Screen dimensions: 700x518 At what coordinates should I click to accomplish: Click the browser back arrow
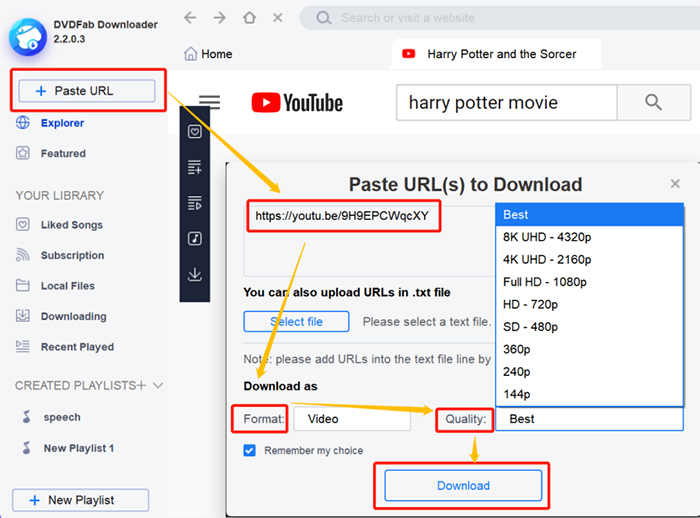[x=191, y=18]
